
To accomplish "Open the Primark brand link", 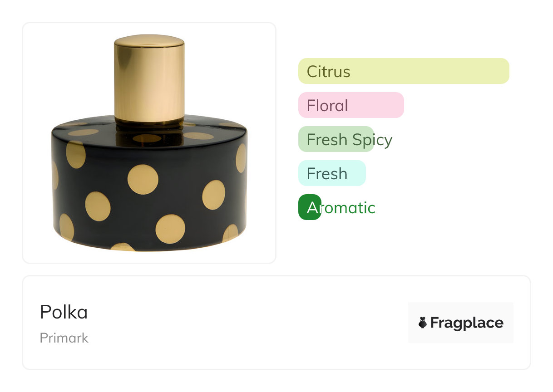I will click(64, 338).
